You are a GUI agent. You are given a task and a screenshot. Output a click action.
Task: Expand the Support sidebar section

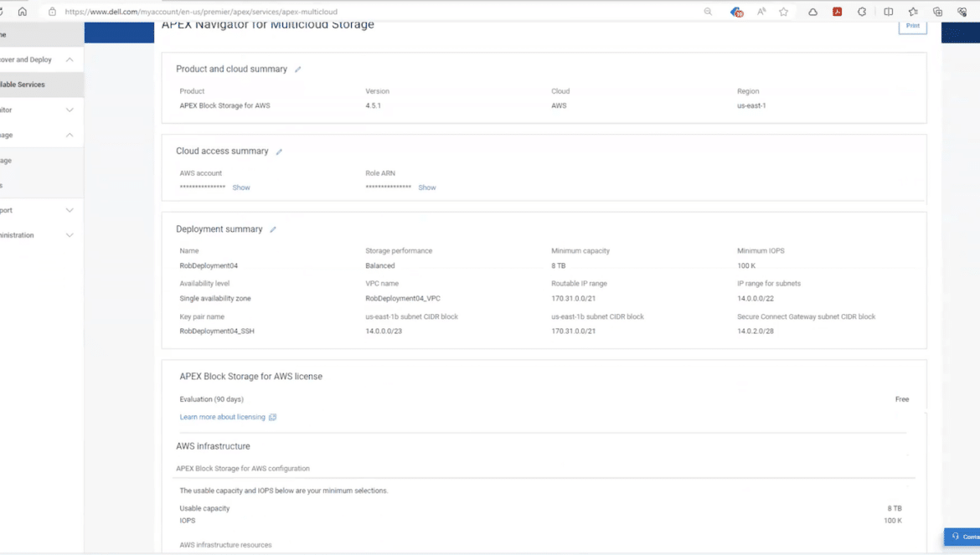70,210
